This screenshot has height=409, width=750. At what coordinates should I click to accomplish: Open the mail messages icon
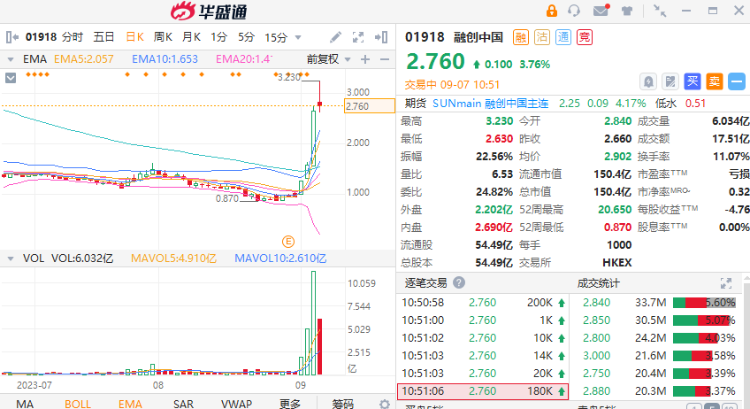(601, 10)
